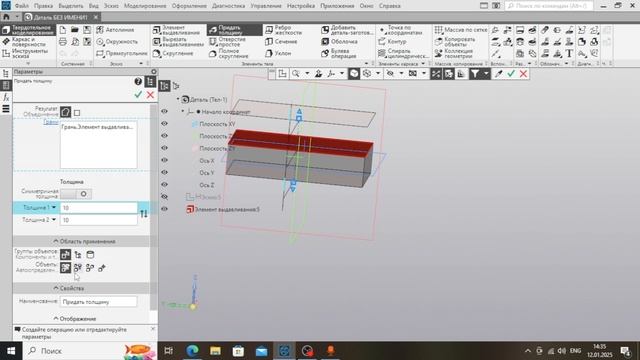The image size is (640, 360).
Task: Open the Сечение section tool
Action: tap(281, 42)
